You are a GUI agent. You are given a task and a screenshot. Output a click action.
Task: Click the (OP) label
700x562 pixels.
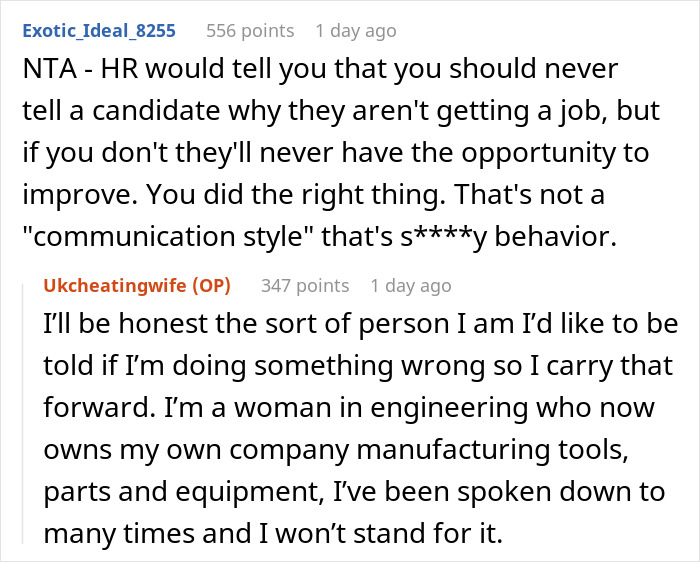pos(213,286)
